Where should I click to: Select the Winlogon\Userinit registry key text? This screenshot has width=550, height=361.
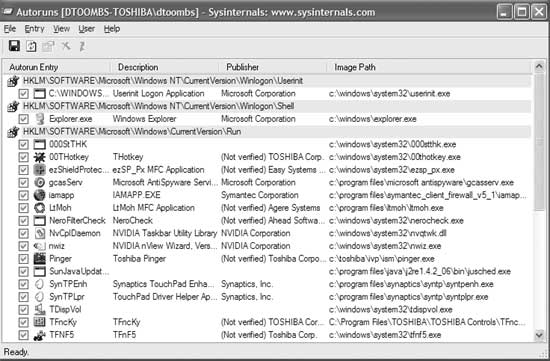coord(163,81)
